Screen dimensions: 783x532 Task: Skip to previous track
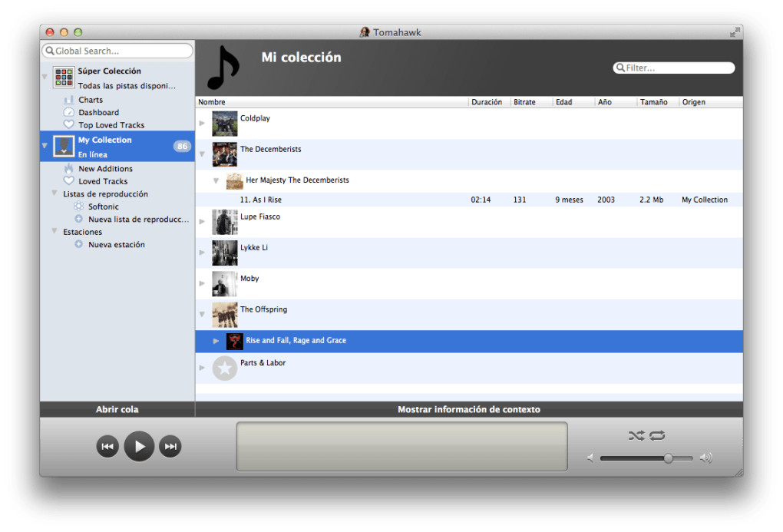tap(107, 446)
